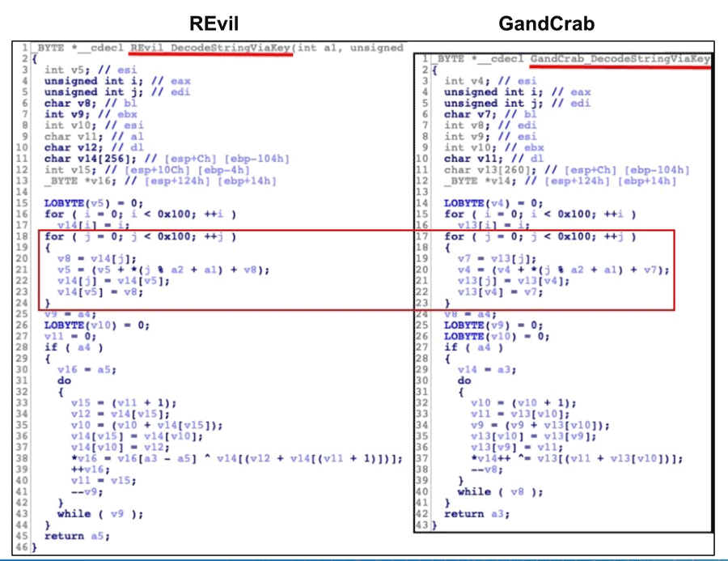Click "char v11; // al" in the REvil listing
The height and width of the screenshot is (561, 728).
coord(94,137)
